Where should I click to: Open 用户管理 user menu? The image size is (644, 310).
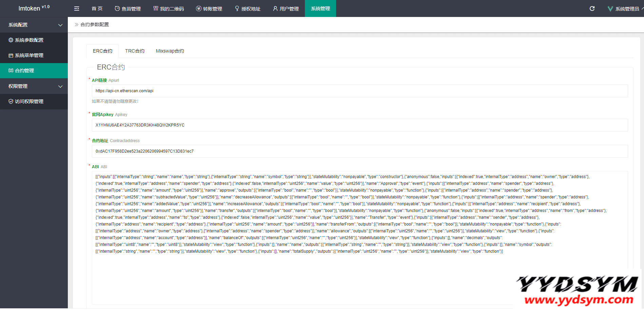[286, 8]
